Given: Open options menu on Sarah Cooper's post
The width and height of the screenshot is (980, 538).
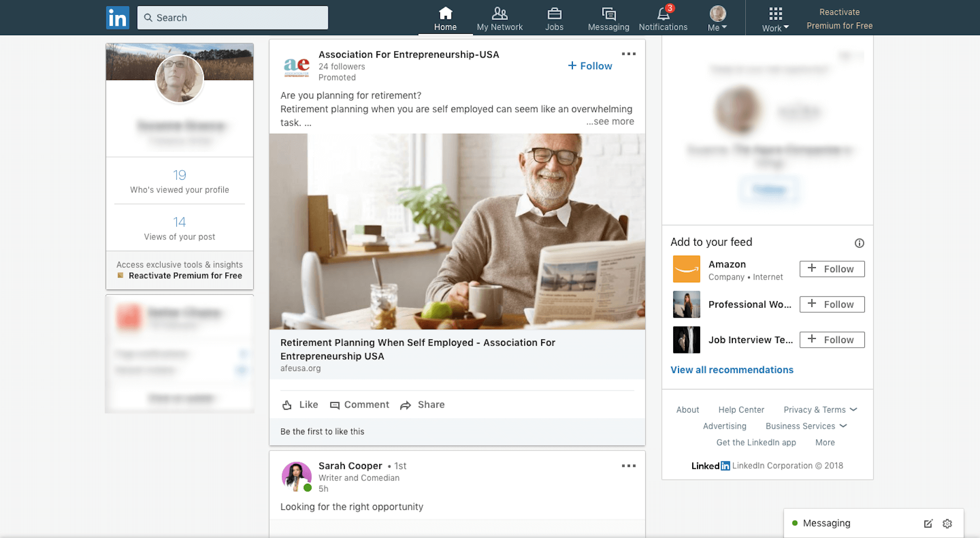Looking at the screenshot, I should 628,466.
